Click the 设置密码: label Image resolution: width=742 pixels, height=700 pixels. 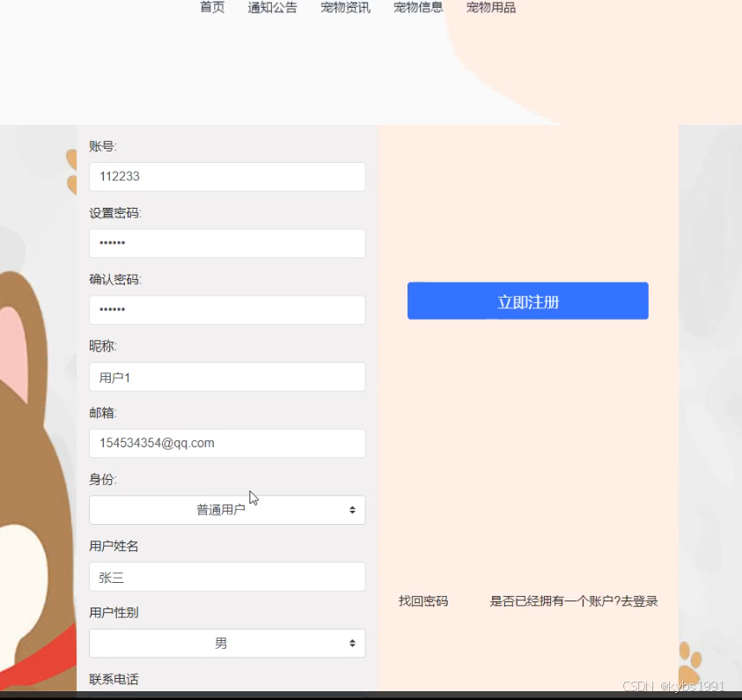pos(115,213)
